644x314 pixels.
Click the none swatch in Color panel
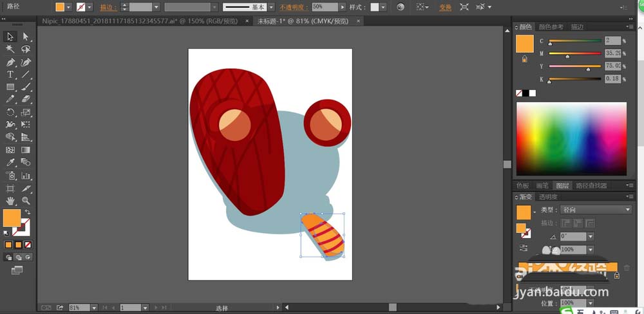pyautogui.click(x=520, y=93)
